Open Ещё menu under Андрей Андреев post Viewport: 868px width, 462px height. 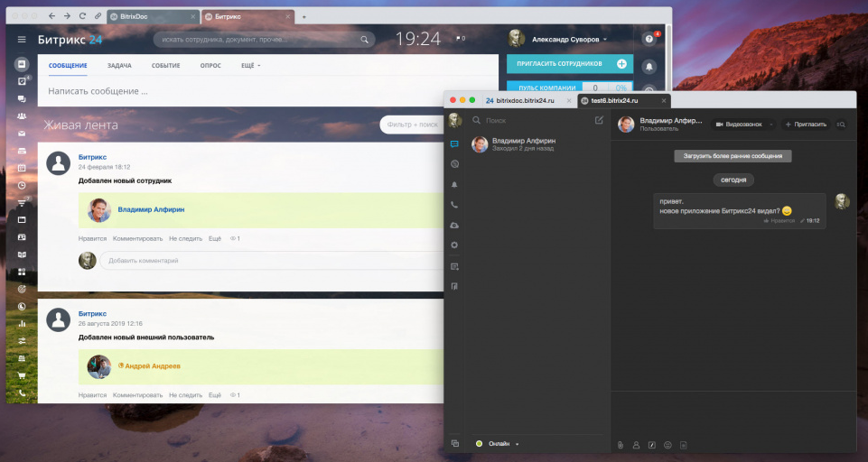pos(215,395)
